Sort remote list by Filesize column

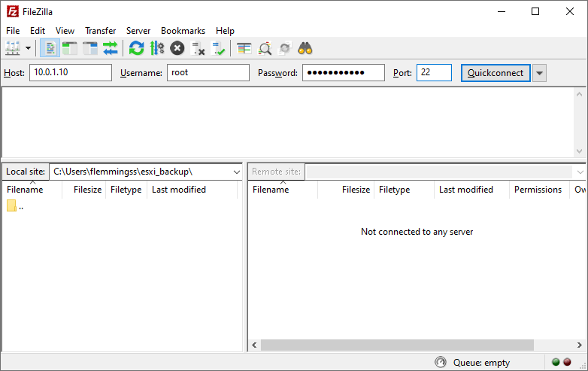pos(346,190)
